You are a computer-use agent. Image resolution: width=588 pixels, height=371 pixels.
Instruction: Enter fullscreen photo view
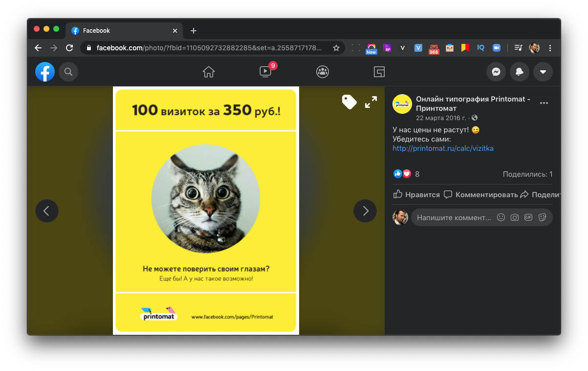point(371,102)
